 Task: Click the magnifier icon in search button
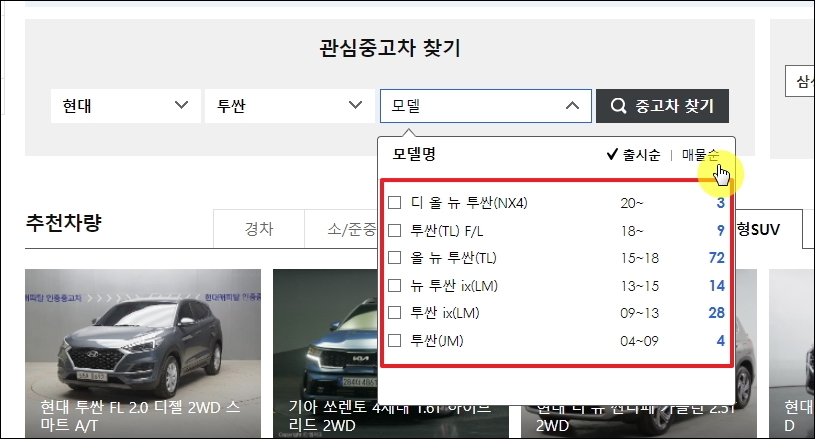pos(618,106)
